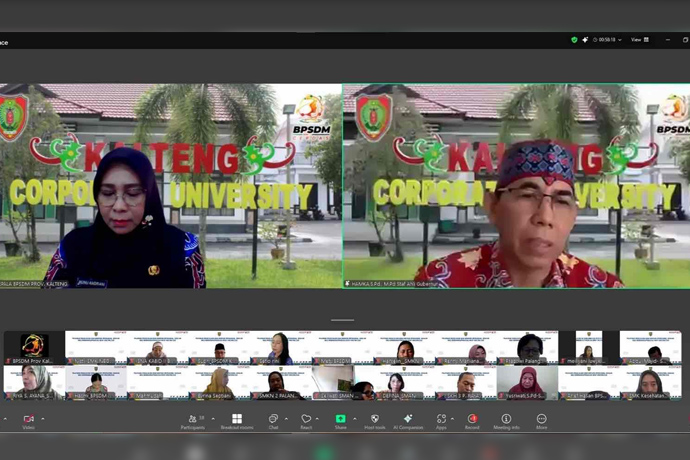Select the Satio rini participant thumbnail
690x460 pixels.
point(281,348)
